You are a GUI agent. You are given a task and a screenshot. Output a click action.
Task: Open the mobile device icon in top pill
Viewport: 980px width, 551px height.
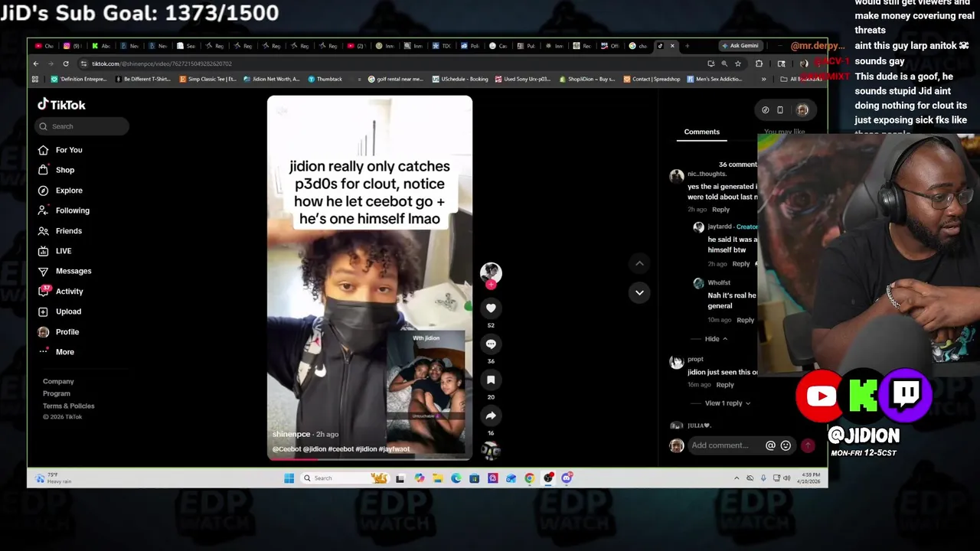coord(780,110)
